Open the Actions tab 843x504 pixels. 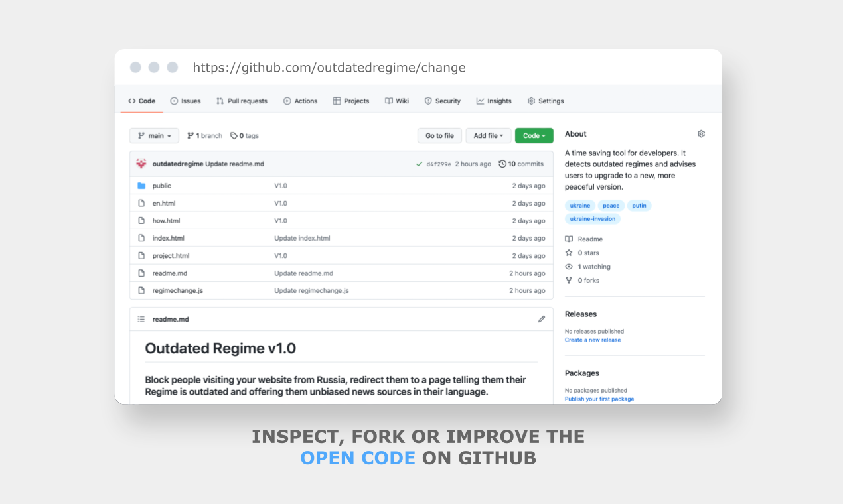click(x=300, y=101)
